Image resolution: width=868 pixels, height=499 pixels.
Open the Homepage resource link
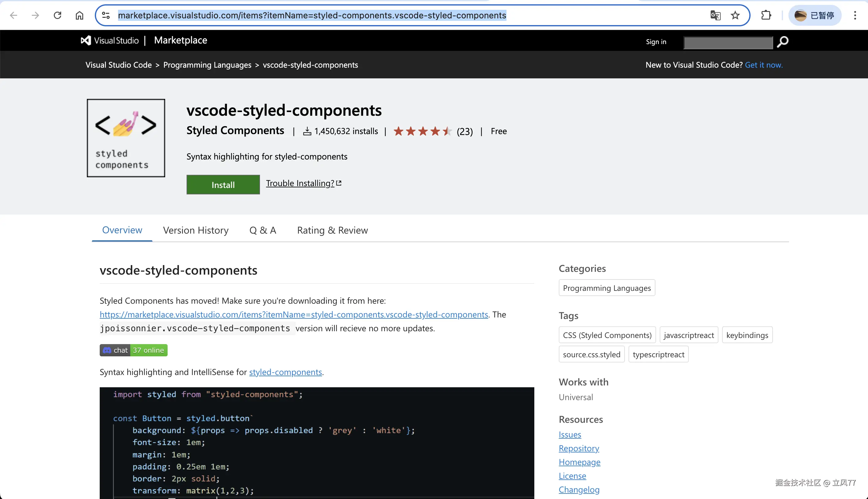[580, 462]
